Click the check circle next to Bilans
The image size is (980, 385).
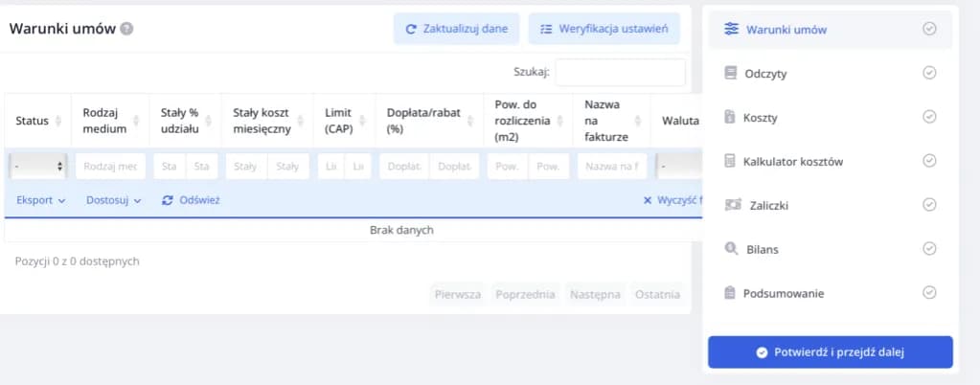[x=929, y=249]
